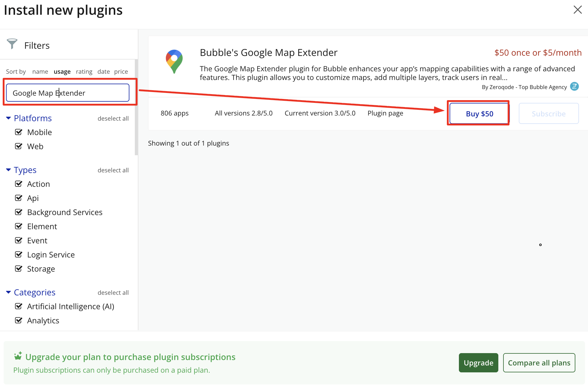Click the green Upgrade button

pyautogui.click(x=478, y=363)
